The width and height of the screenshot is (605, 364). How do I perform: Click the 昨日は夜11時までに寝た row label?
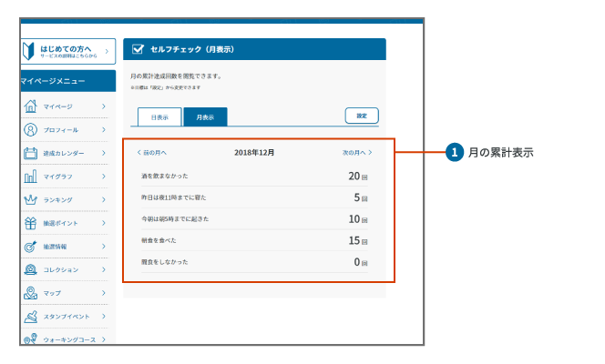174,197
